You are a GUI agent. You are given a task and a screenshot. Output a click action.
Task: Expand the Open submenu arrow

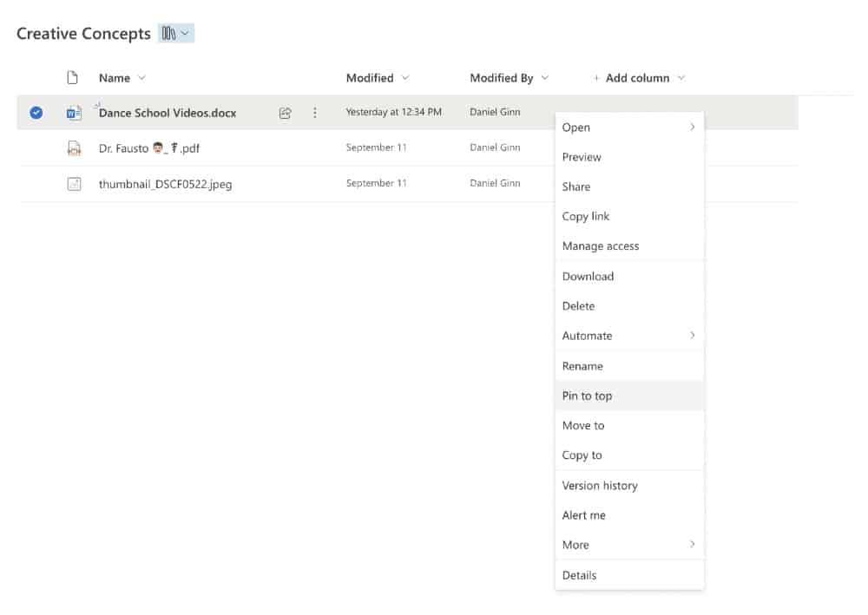pyautogui.click(x=692, y=128)
